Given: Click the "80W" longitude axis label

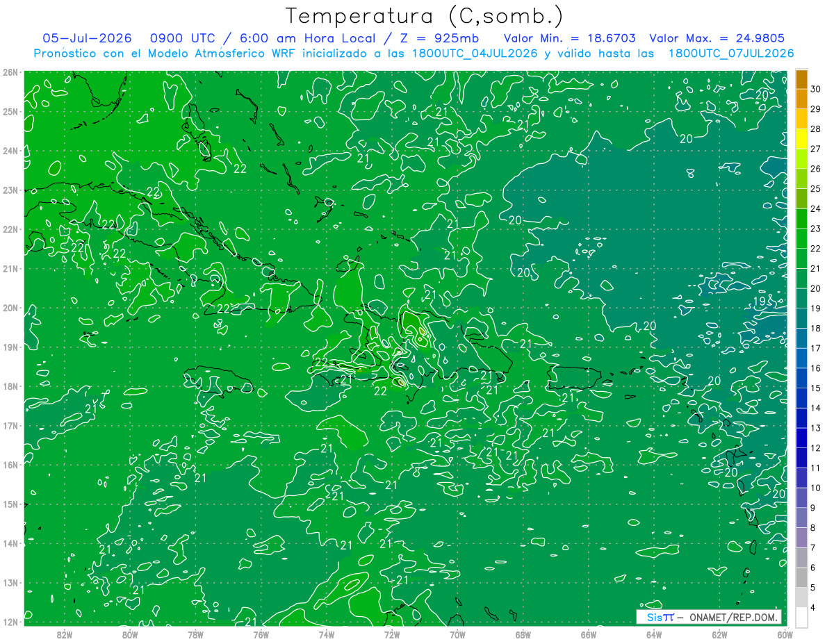Looking at the screenshot, I should tap(130, 634).
